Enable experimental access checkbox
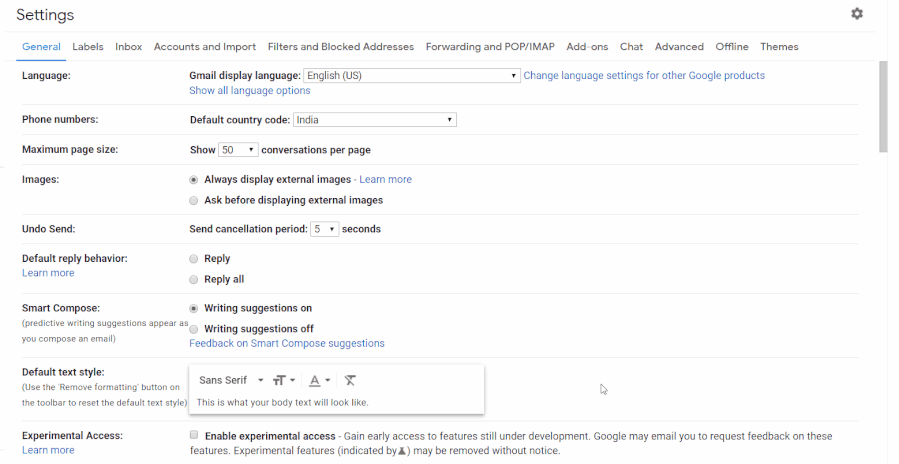 pyautogui.click(x=194, y=435)
